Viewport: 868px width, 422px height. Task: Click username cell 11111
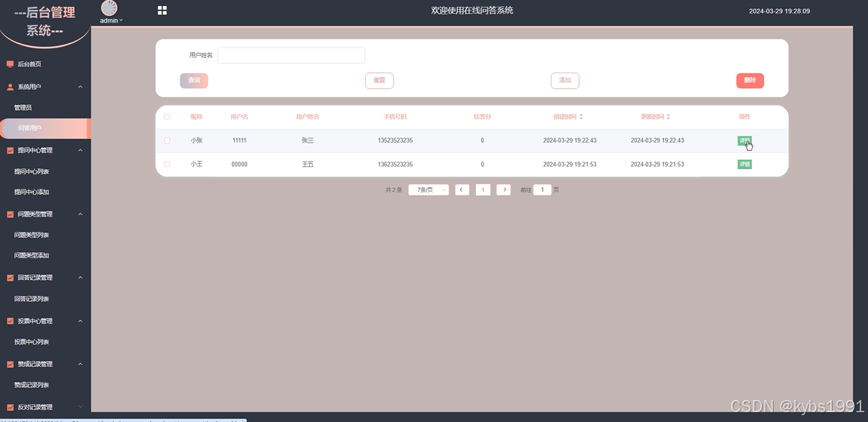239,140
